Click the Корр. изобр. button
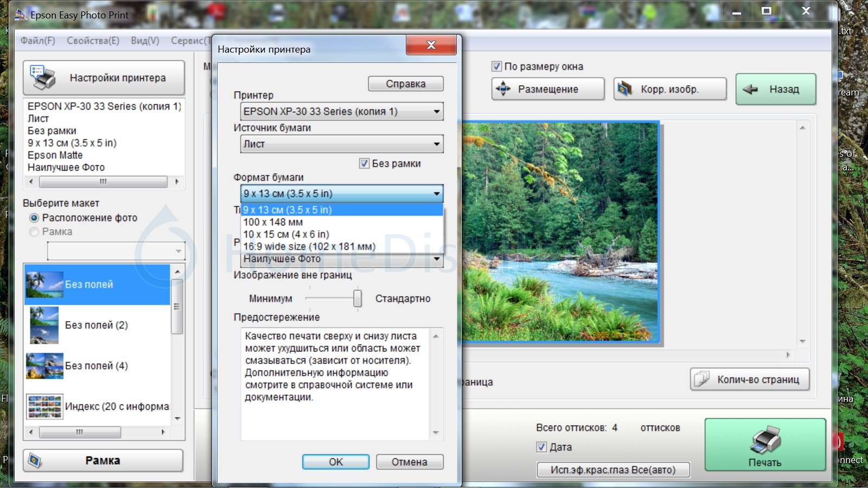 [x=670, y=89]
